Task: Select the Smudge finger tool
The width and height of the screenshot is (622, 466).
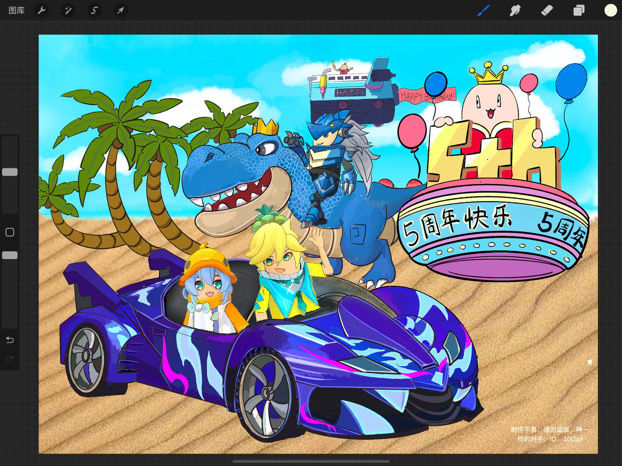Action: [x=515, y=10]
